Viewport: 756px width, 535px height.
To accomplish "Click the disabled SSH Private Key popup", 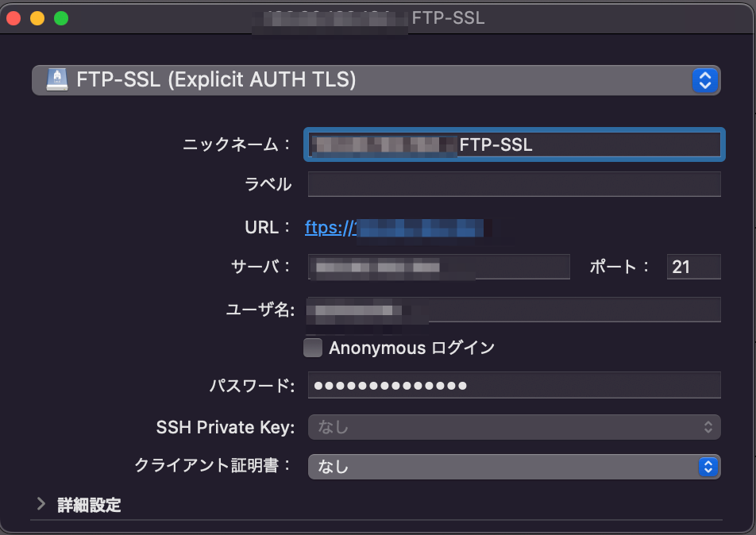I will point(514,427).
